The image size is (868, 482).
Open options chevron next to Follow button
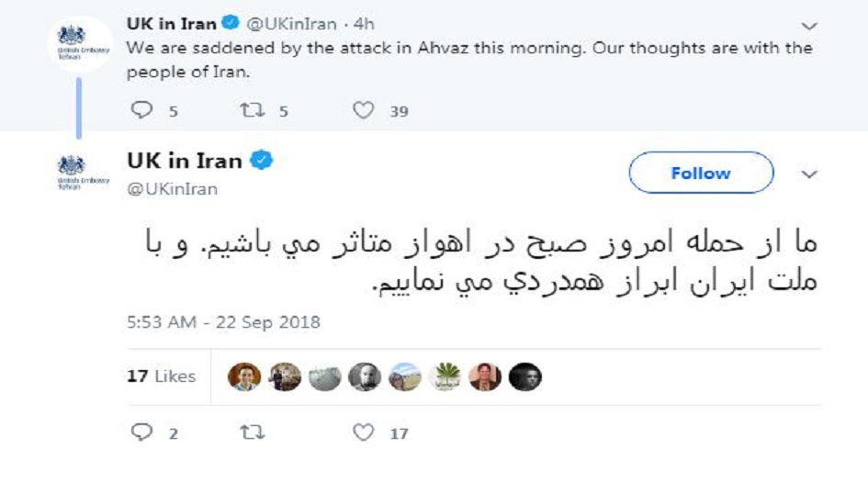coord(809,174)
